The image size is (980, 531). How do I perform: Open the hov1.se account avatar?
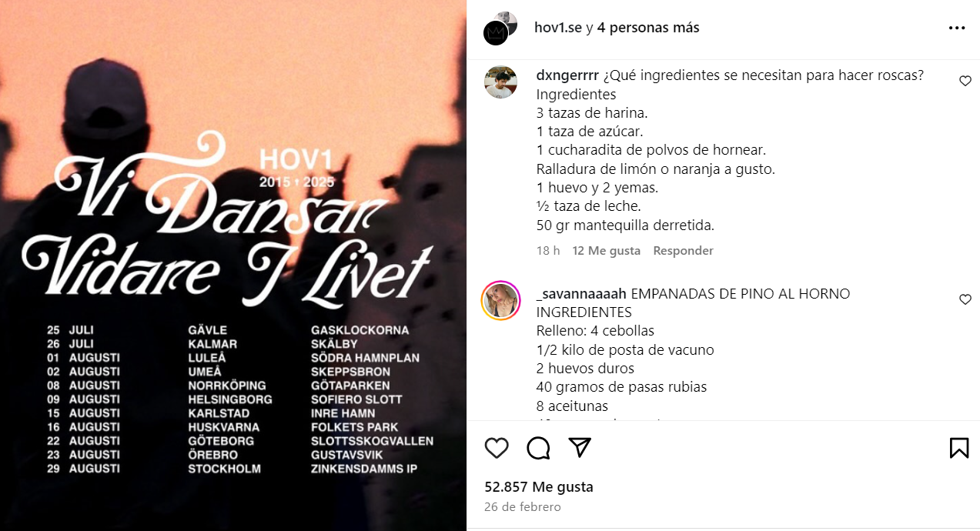click(x=500, y=28)
